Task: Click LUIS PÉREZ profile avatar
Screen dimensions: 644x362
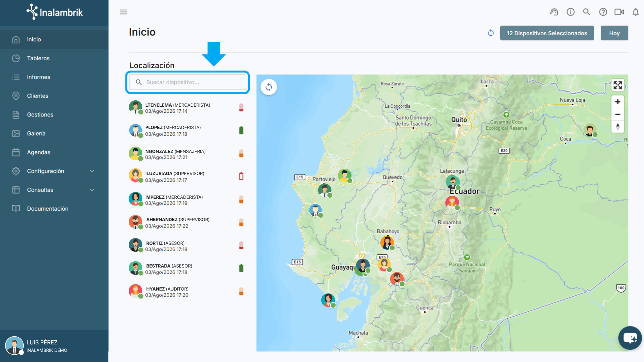Action: (14, 346)
